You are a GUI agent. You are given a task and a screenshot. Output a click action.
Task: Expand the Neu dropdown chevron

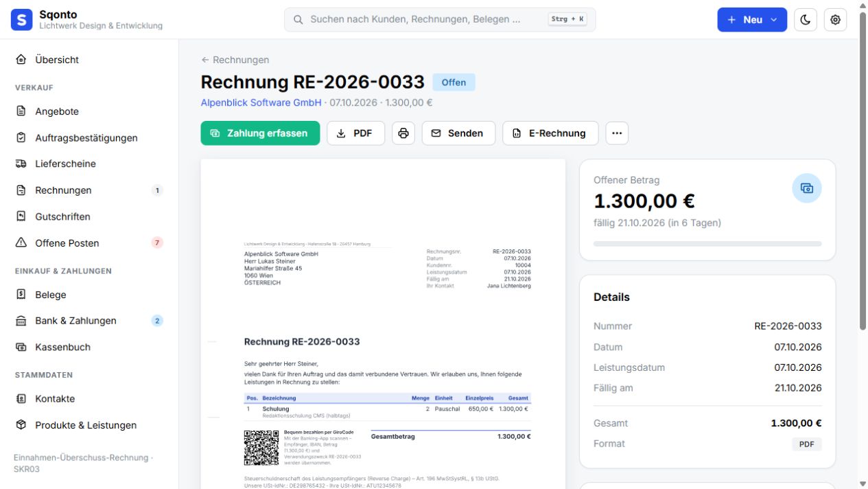[774, 20]
